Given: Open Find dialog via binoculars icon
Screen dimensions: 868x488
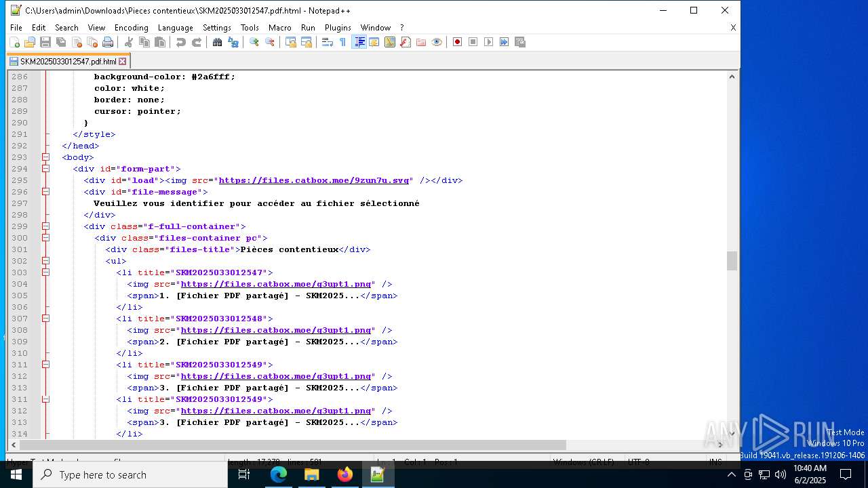Looking at the screenshot, I should coord(218,42).
